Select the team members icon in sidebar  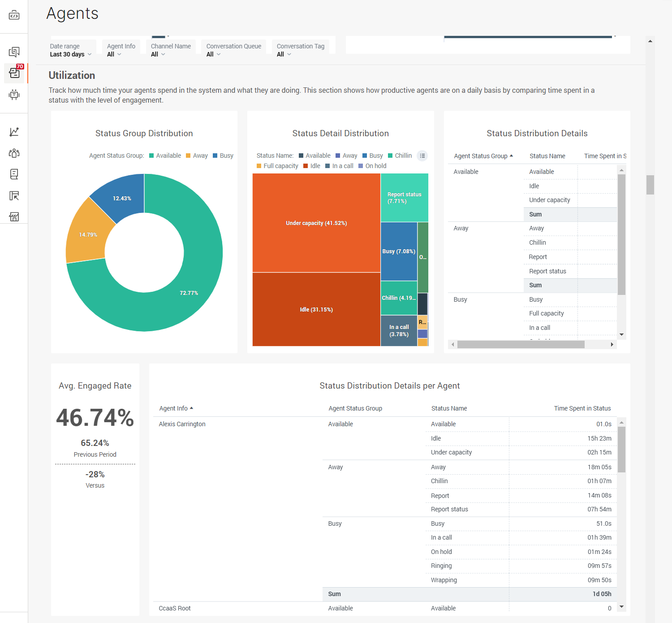(x=14, y=153)
